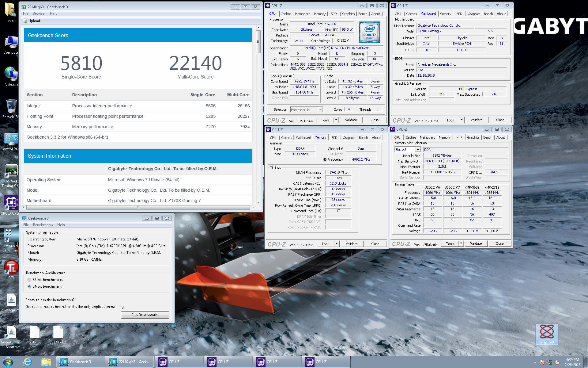Click the Part Number F4-3600C16-8GTZ field

442,172
